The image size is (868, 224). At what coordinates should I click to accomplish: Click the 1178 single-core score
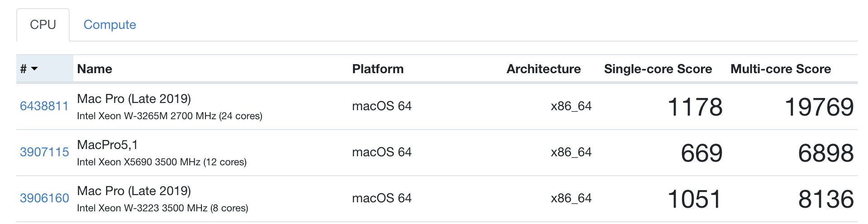[x=695, y=107]
